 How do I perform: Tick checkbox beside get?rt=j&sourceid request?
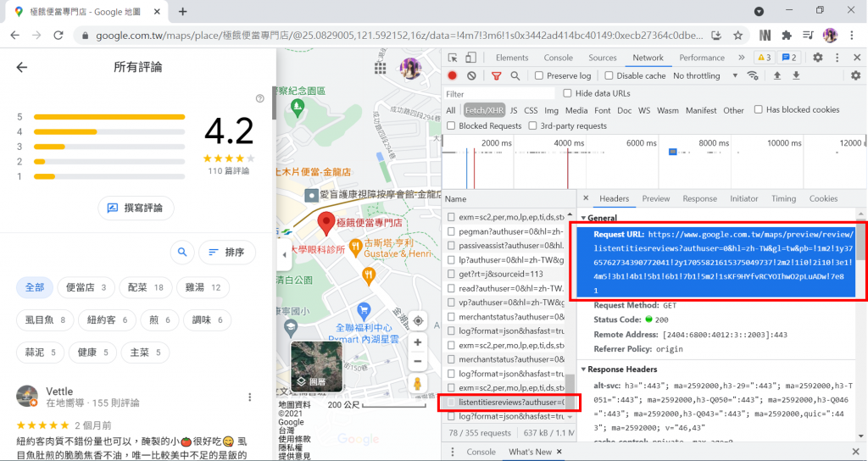(x=451, y=274)
